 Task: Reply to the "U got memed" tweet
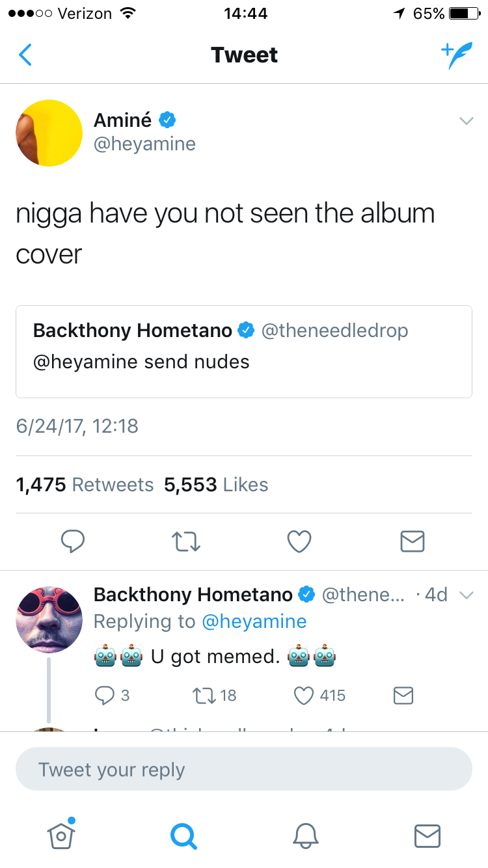105,696
